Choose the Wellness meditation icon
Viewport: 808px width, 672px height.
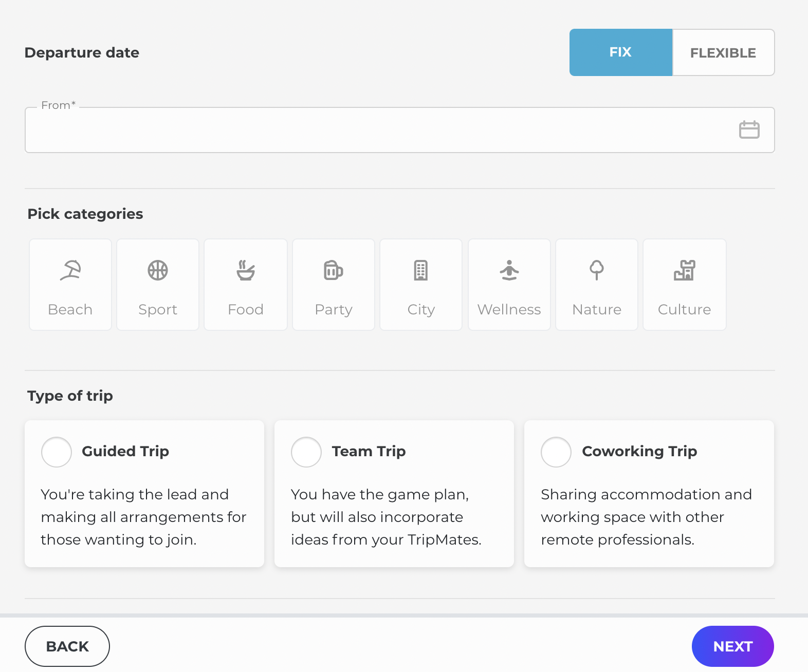(509, 270)
